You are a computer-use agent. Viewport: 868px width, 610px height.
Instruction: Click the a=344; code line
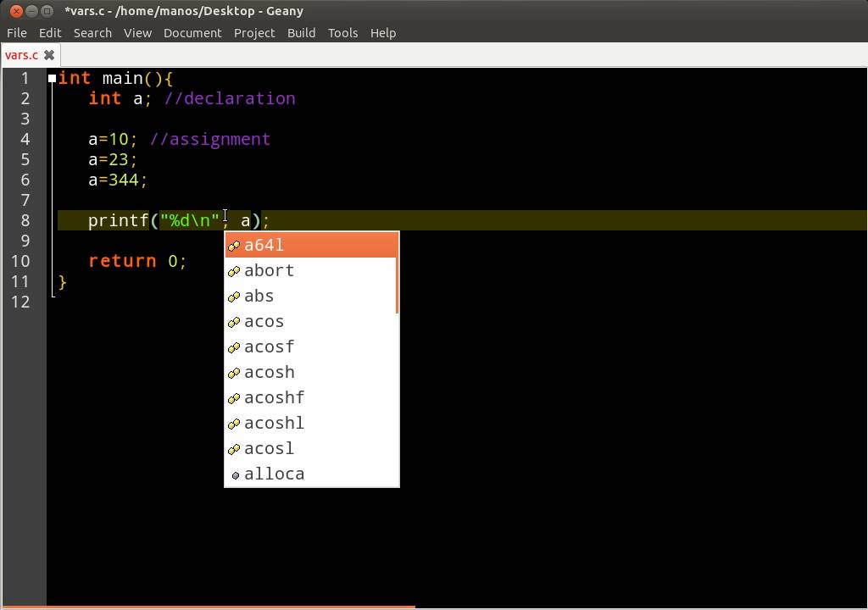(x=117, y=180)
